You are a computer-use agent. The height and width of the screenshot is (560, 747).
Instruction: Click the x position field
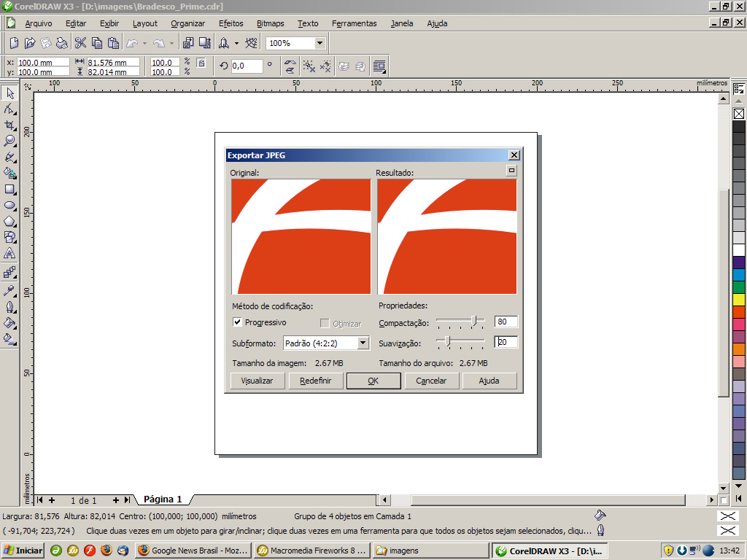[43, 63]
